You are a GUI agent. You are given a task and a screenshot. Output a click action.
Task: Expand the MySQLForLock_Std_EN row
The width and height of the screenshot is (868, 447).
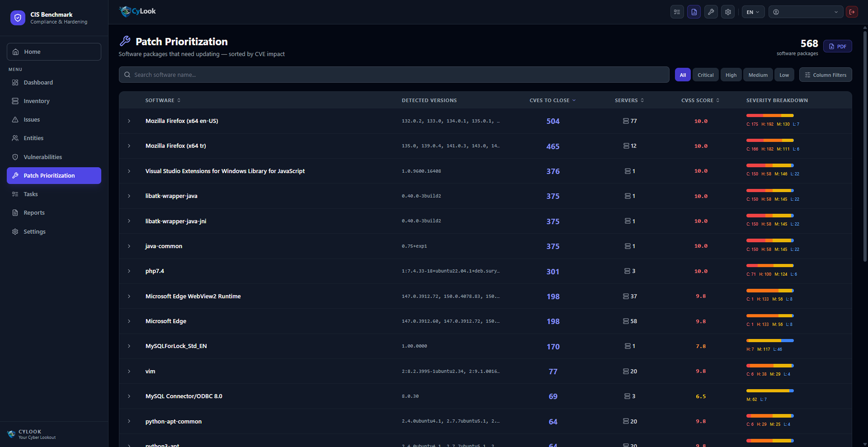tap(129, 346)
